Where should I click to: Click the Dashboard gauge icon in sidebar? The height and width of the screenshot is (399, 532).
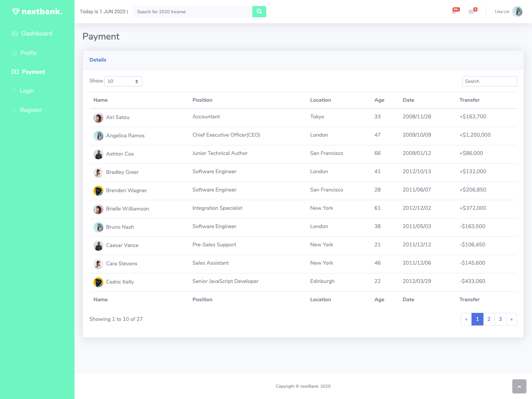click(x=15, y=34)
